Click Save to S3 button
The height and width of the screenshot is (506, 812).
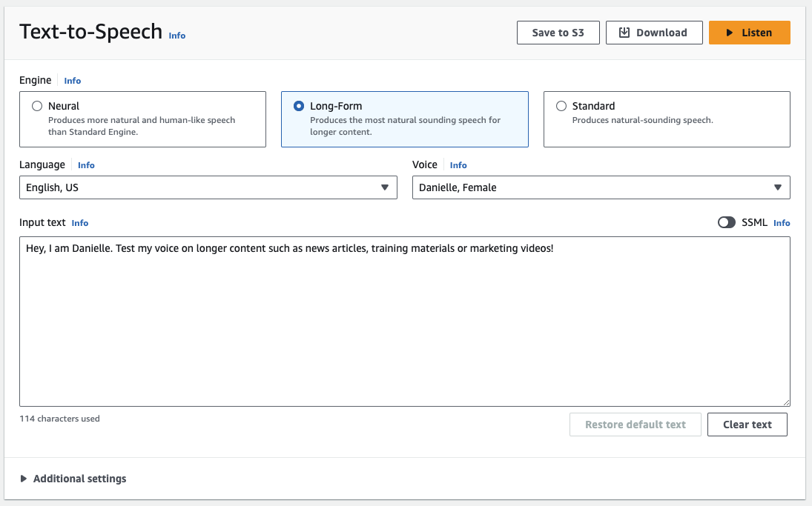pos(558,33)
